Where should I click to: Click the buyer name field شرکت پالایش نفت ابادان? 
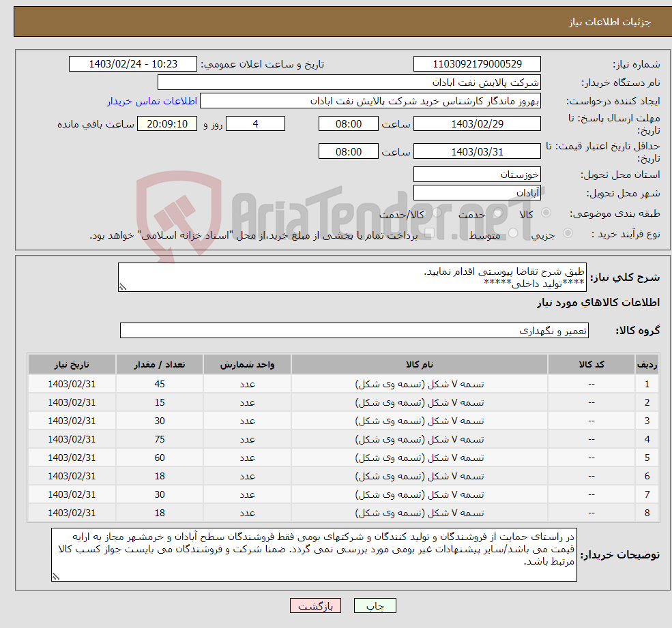tap(349, 83)
